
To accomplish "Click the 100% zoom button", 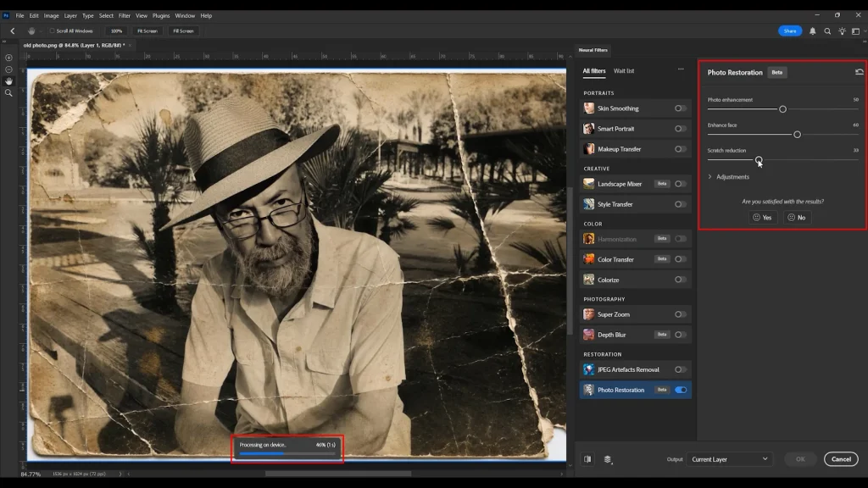I will 116,31.
